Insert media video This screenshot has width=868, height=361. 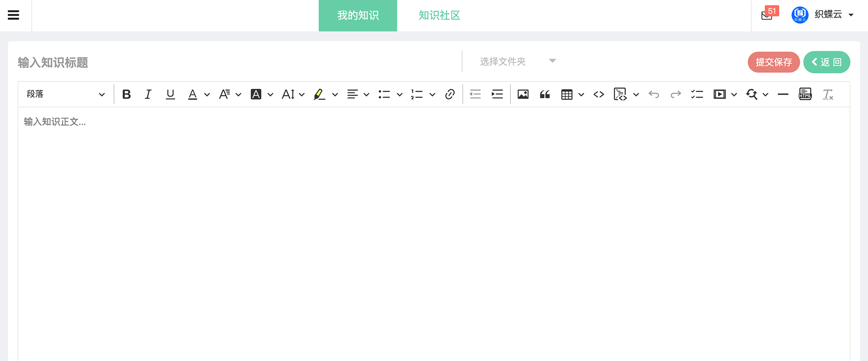point(719,94)
